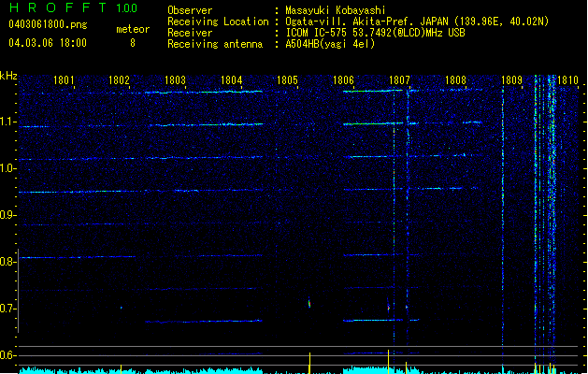Click the ICOM IC-575 53.7492 receiver text
This screenshot has height=374, width=588.
375,33
